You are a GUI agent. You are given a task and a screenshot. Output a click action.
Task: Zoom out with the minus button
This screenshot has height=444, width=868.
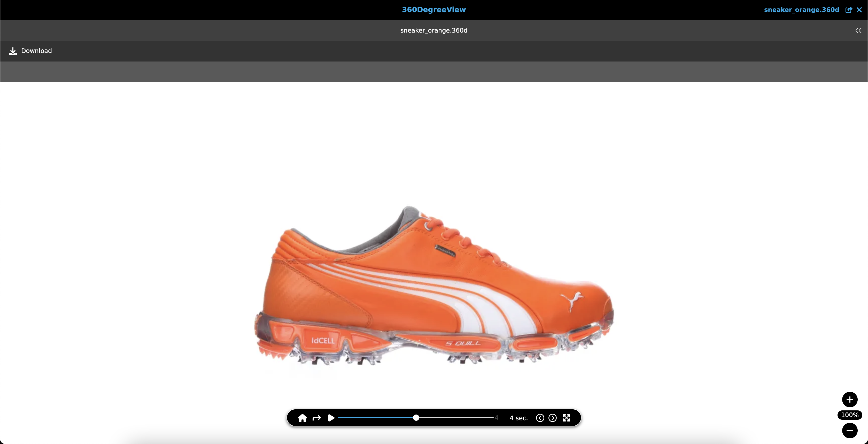click(849, 431)
